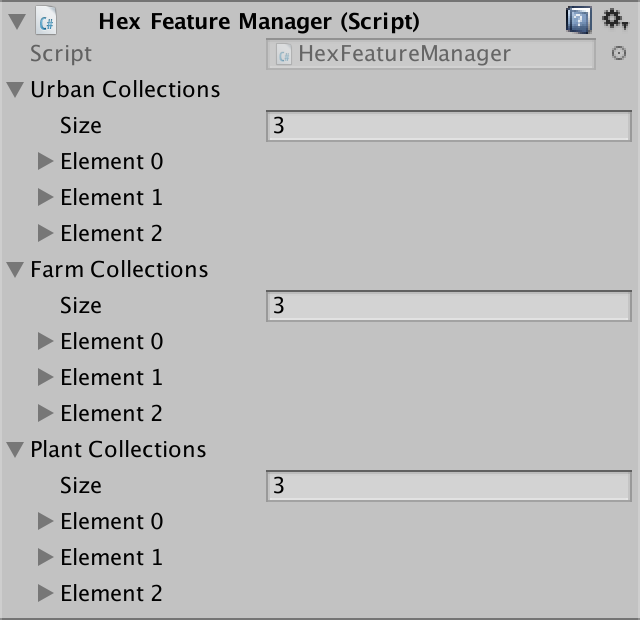This screenshot has height=620, width=640.
Task: Click the C# script icon in header
Action: [45, 20]
